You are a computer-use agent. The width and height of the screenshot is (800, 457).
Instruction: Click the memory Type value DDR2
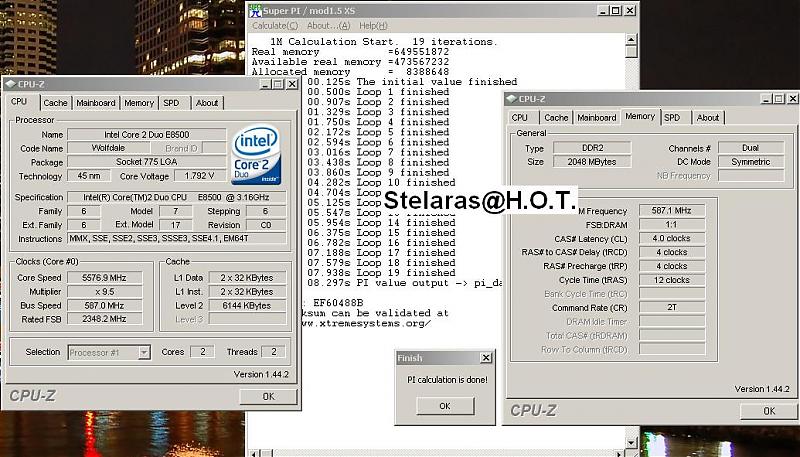point(592,148)
